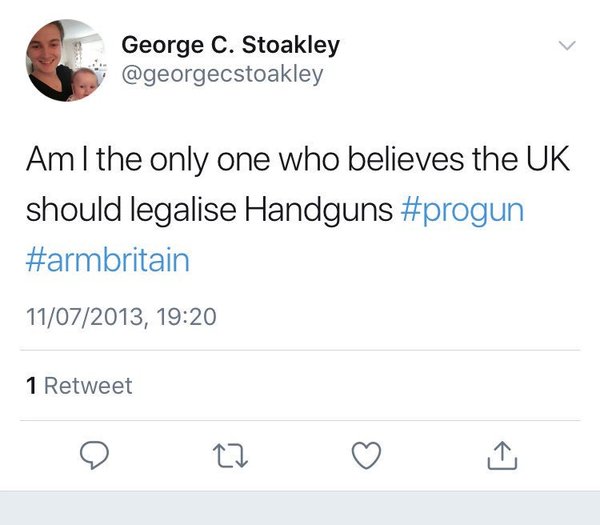600x525 pixels.
Task: Open the profile avatar photo
Action: click(63, 60)
